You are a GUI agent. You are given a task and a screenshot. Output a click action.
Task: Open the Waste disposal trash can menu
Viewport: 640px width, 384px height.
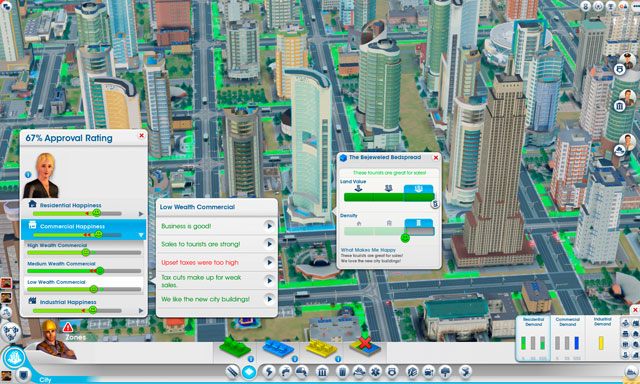pos(342,372)
